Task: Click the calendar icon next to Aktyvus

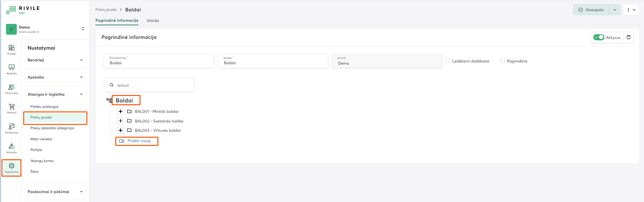Action: pyautogui.click(x=629, y=37)
